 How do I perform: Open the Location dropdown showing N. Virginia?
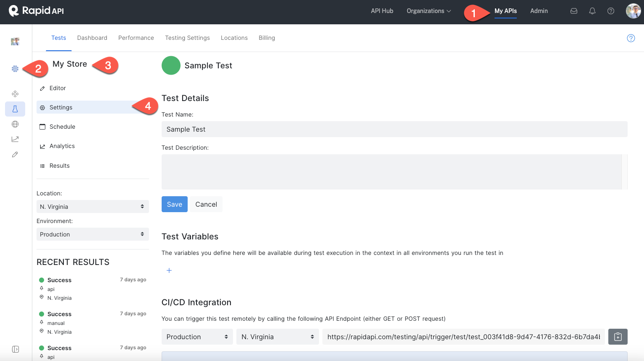[93, 207]
